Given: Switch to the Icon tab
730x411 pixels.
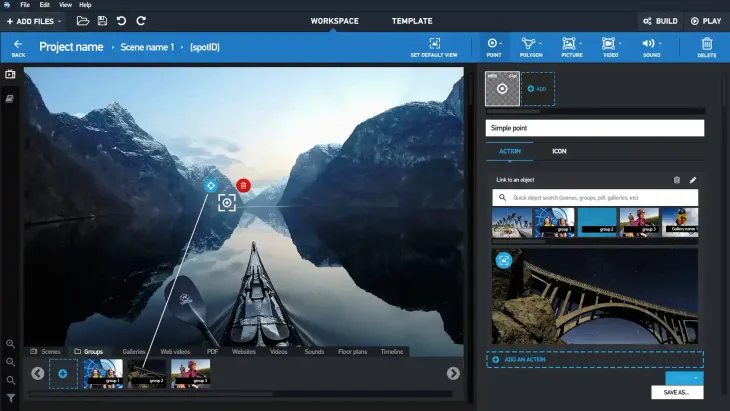Looking at the screenshot, I should (559, 151).
